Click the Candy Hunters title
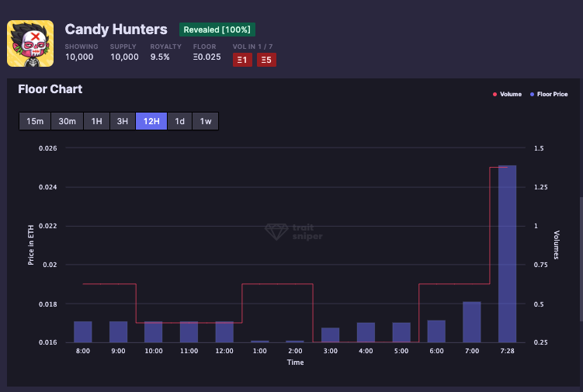Image resolution: width=583 pixels, height=392 pixels. tap(116, 29)
